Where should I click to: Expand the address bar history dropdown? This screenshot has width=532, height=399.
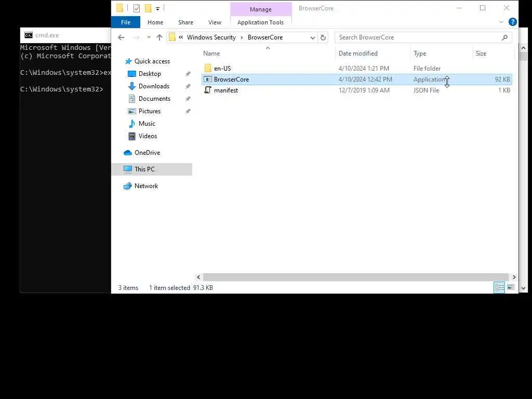pyautogui.click(x=312, y=37)
